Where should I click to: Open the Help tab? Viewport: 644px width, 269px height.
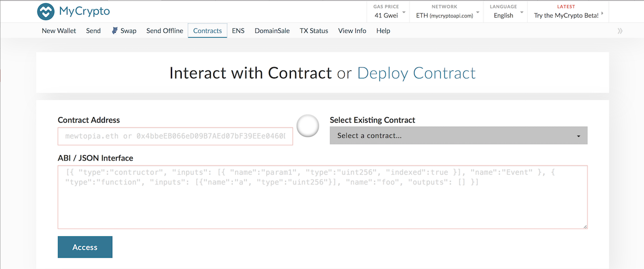point(383,31)
